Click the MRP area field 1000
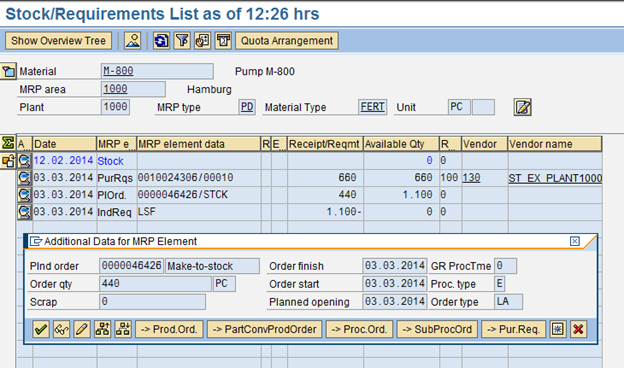This screenshot has height=368, width=624. coord(133,89)
